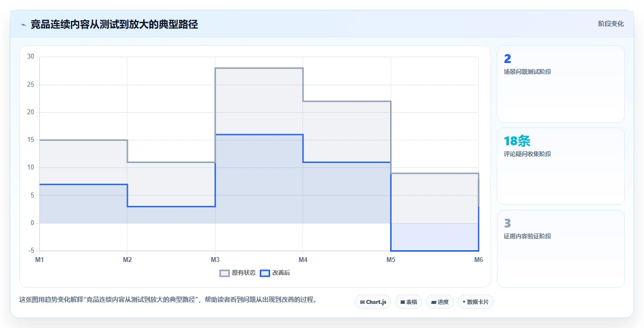This screenshot has width=644, height=328.
Task: Click the M1 axis label
Action: 39,260
